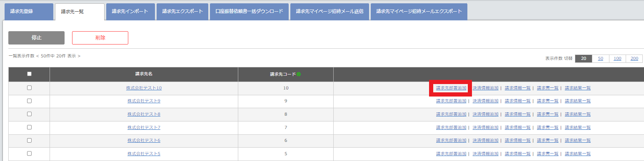644x161 pixels.
Task: Switch to the 請求先インポート tab
Action: [x=130, y=12]
